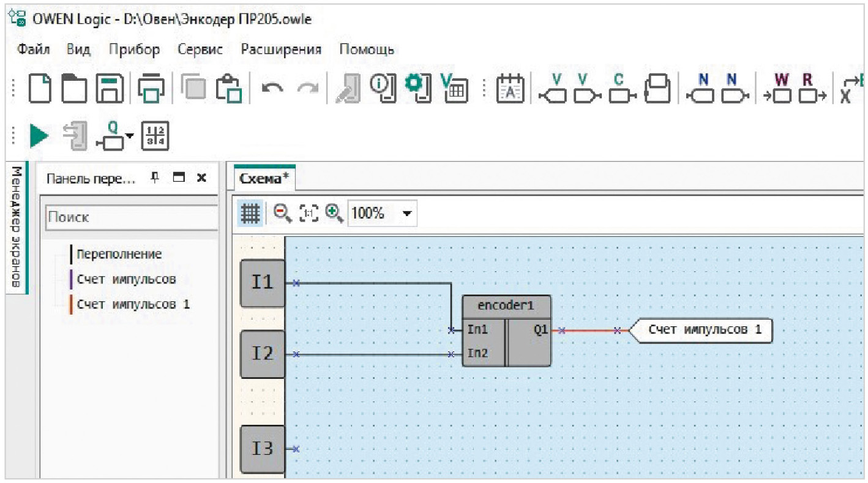This screenshot has width=868, height=483.
Task: Click the New project icon
Action: (41, 89)
